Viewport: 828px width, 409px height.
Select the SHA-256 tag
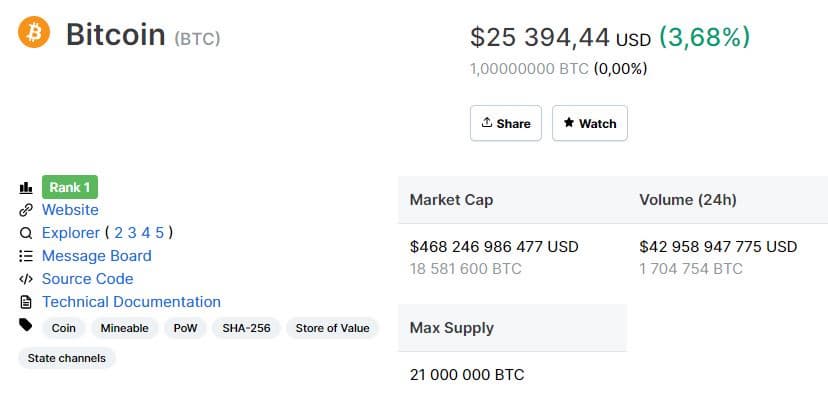tap(246, 328)
